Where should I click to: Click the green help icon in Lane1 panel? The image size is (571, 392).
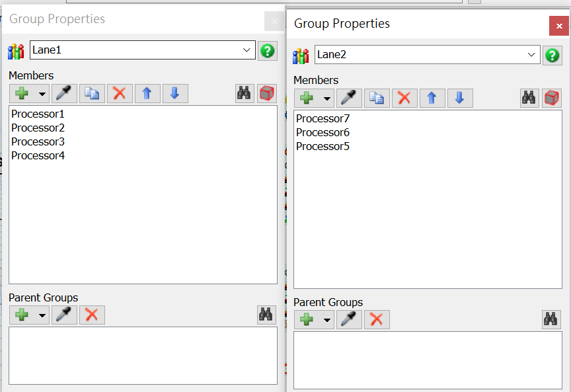click(267, 51)
